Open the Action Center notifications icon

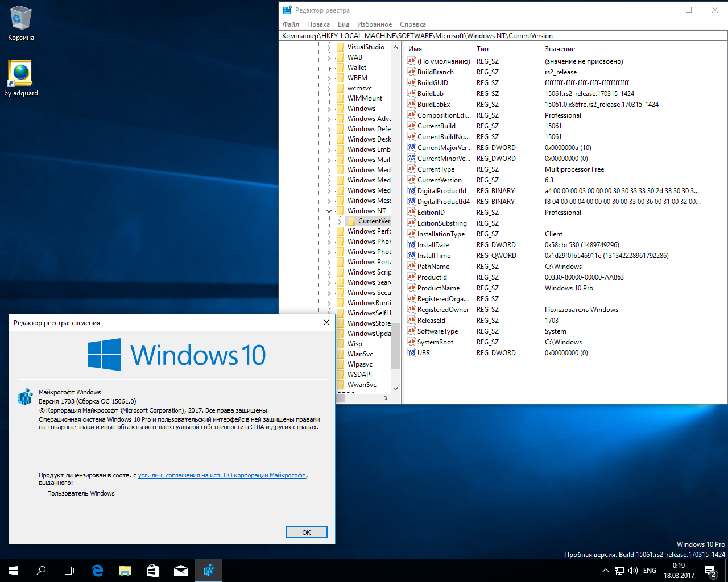click(x=710, y=571)
